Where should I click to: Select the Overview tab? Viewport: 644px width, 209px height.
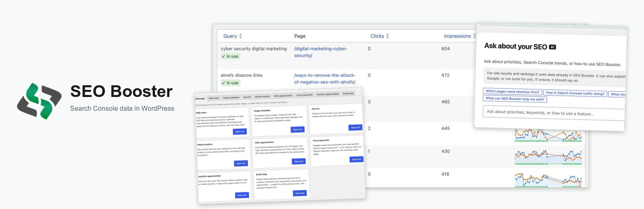pyautogui.click(x=200, y=99)
